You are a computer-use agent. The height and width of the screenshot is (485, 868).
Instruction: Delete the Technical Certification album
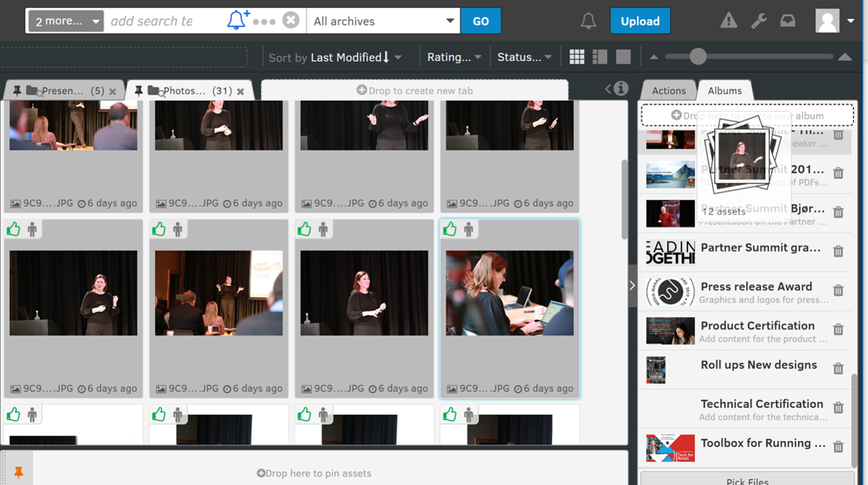[838, 408]
